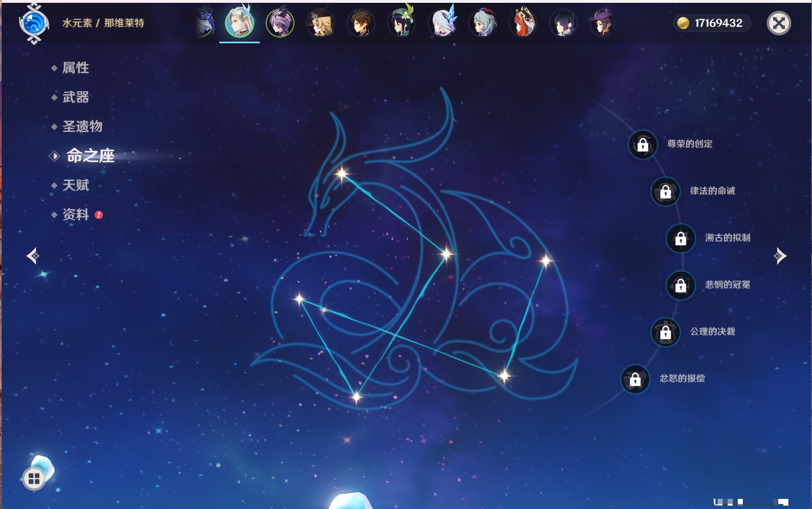Click the leftmost star of the constellation

coord(299,299)
